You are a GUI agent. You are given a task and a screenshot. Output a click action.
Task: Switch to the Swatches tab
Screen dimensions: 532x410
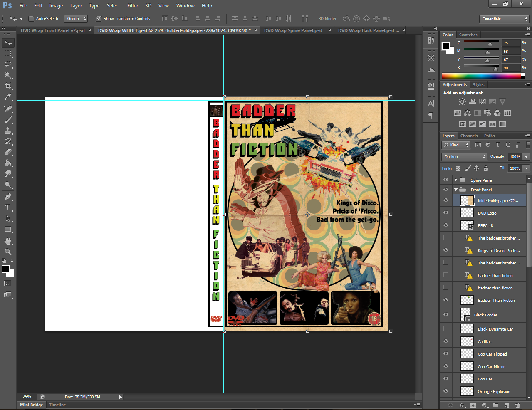click(468, 35)
